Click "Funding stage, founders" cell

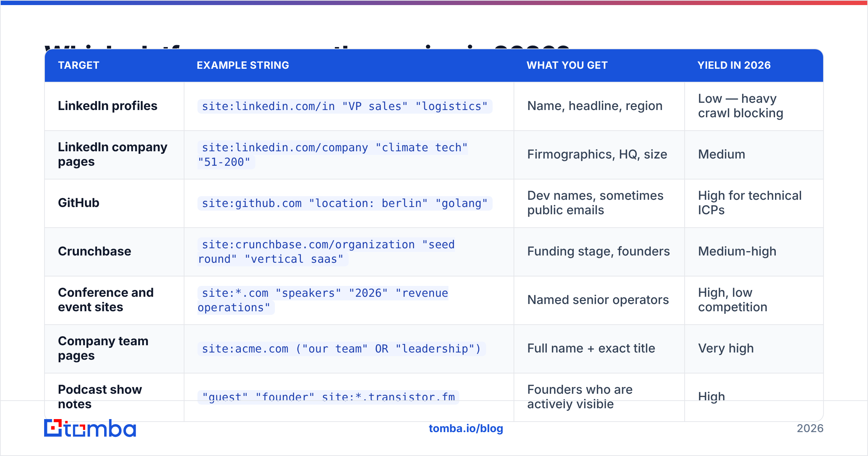599,252
